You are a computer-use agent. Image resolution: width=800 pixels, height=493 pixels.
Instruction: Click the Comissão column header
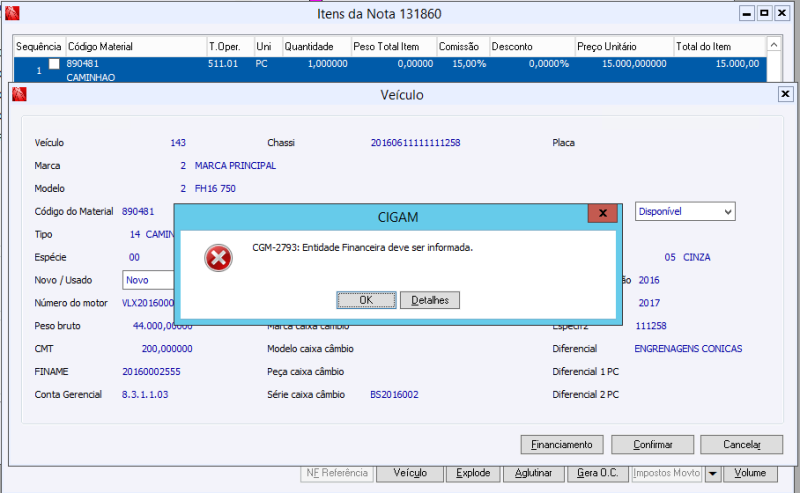pyautogui.click(x=463, y=46)
